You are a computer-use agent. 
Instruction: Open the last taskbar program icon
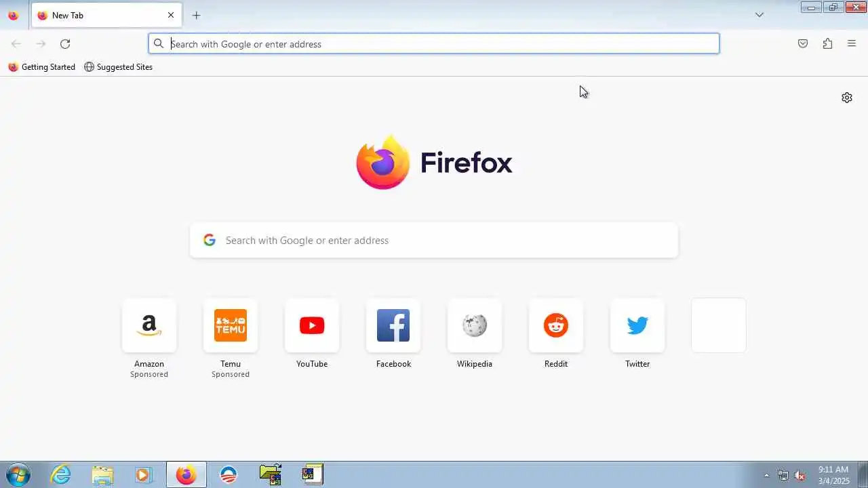[x=313, y=474]
